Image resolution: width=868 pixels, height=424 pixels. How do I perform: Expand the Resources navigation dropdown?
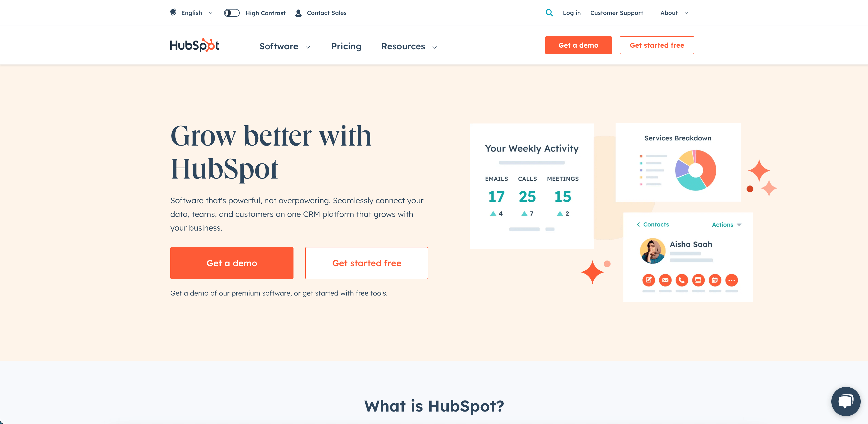[409, 46]
